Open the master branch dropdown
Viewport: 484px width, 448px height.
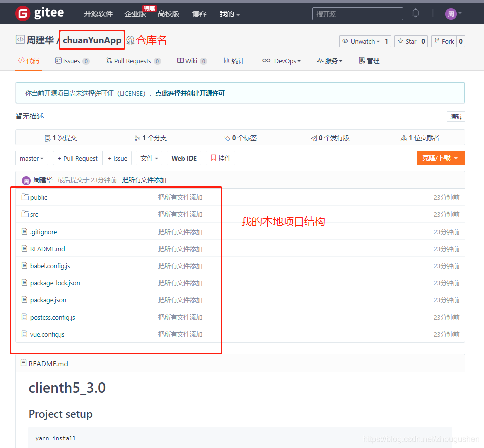[x=32, y=158]
